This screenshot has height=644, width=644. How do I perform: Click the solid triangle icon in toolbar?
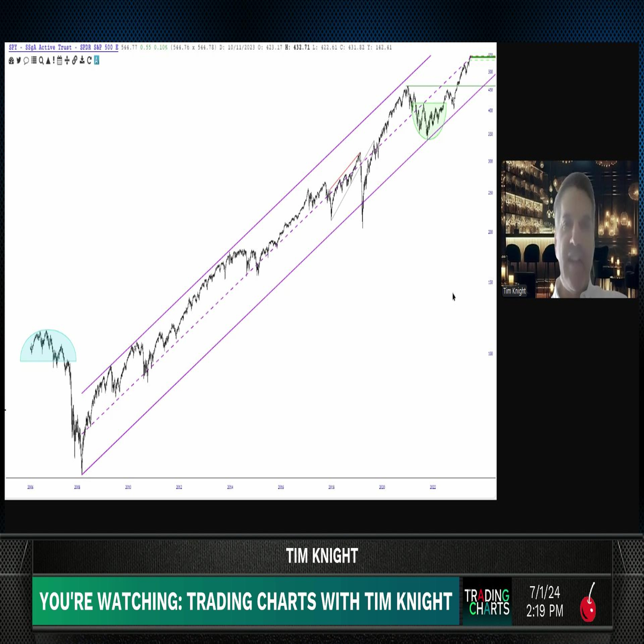click(x=48, y=60)
